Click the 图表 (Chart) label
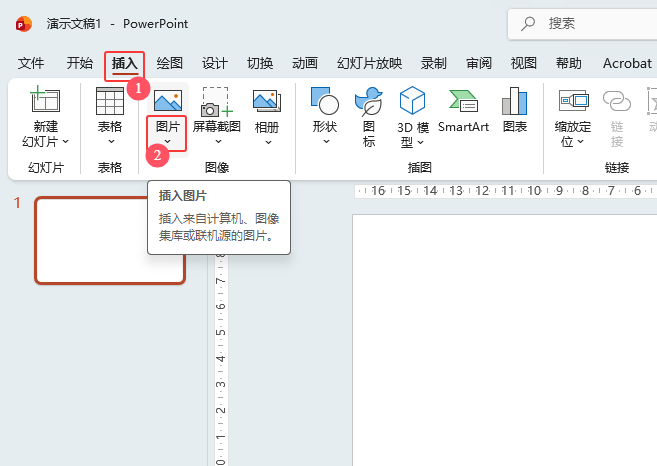Viewport: 657px width, 466px height. (515, 127)
